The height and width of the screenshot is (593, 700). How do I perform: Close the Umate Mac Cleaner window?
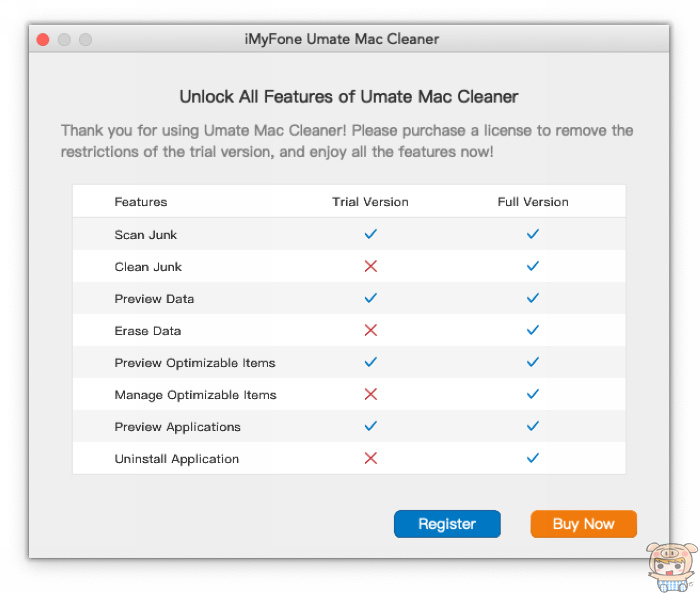(43, 39)
